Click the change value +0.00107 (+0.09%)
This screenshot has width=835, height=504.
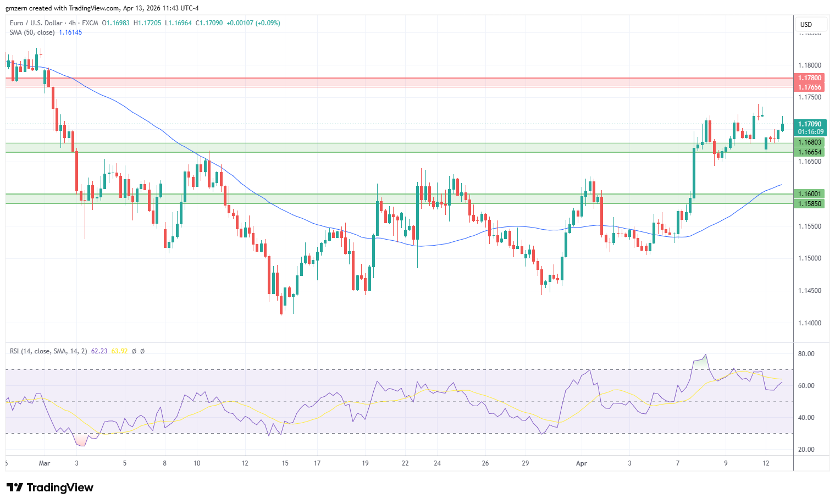[x=253, y=23]
